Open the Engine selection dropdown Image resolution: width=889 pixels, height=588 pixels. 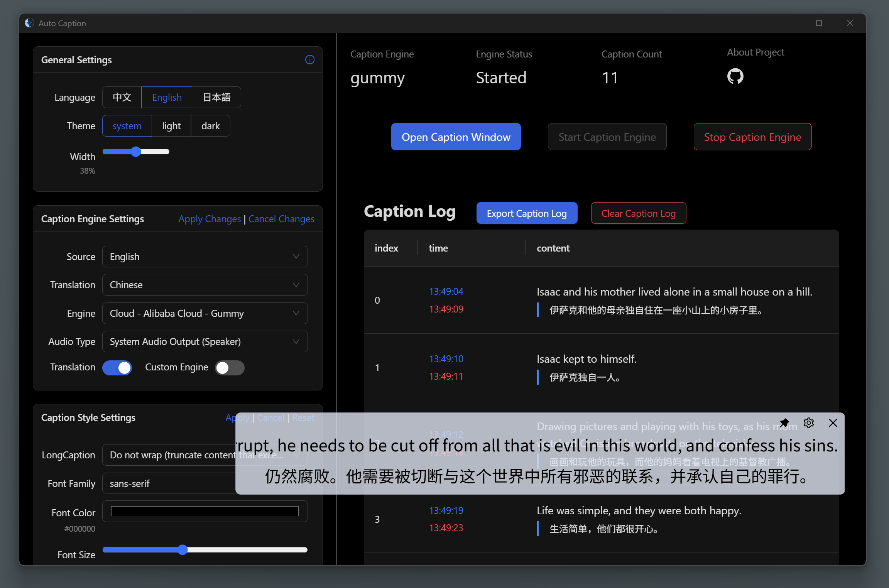pos(205,313)
